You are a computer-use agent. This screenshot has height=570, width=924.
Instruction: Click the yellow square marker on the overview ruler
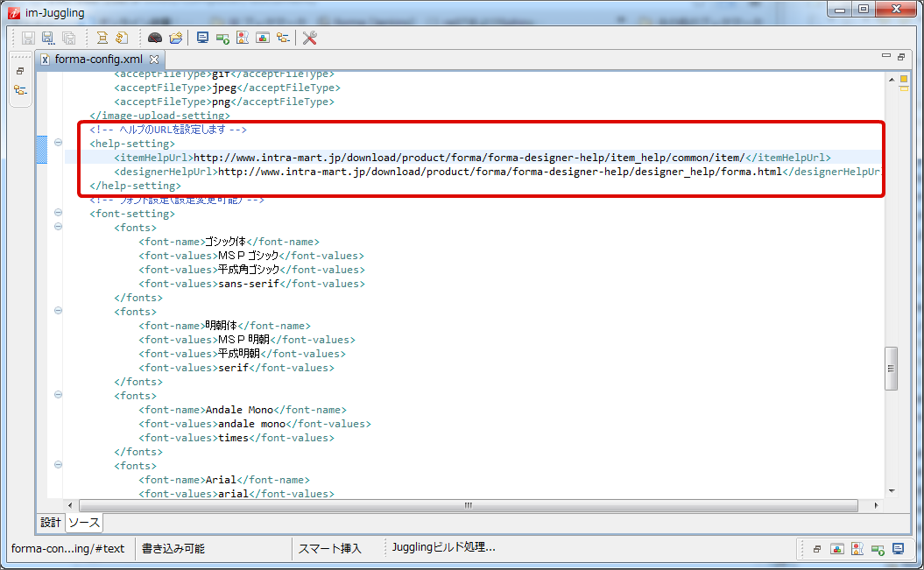coord(903,79)
